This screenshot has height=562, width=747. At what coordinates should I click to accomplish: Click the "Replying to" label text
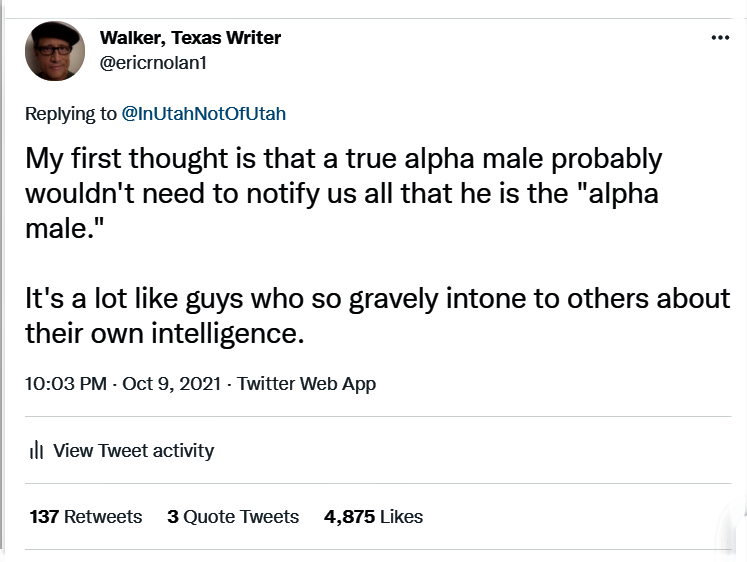coord(70,113)
